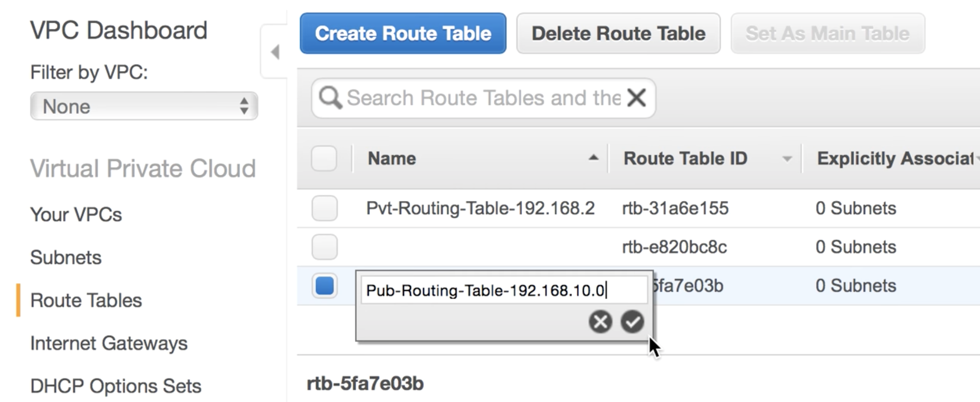
Task: Click the Search Route Tables field
Action: (x=483, y=98)
